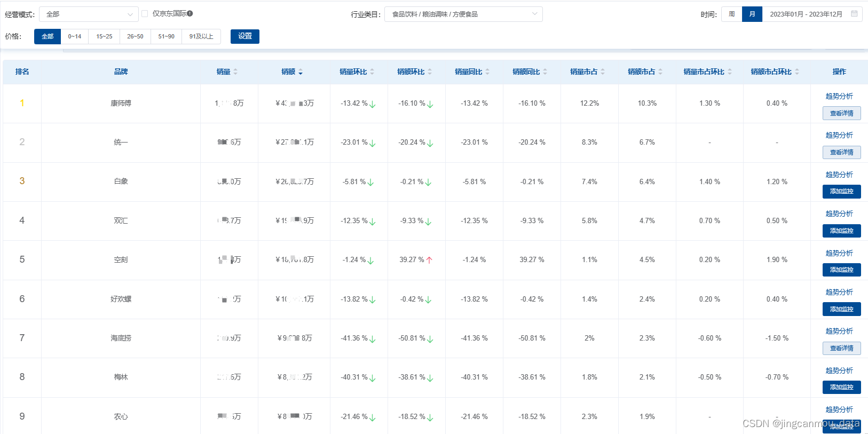Viewport: 868px width, 434px height.
Task: Select the 0~14 price range
Action: (x=75, y=36)
